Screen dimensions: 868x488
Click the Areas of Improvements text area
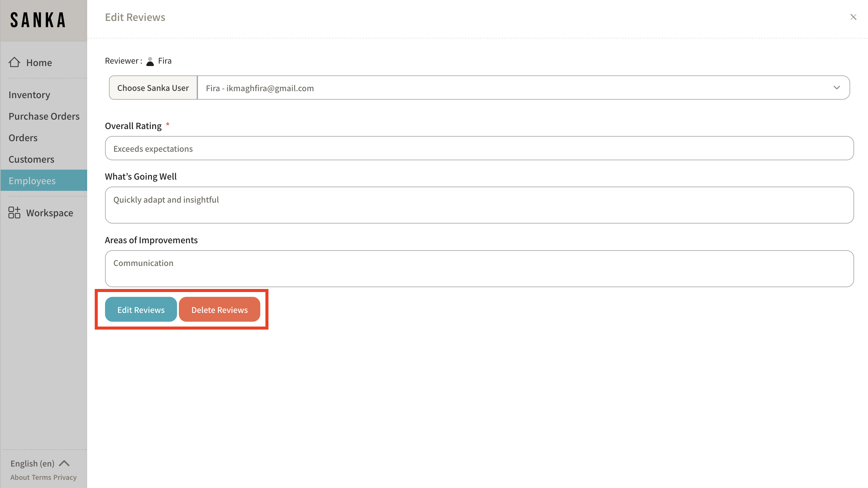click(x=479, y=268)
